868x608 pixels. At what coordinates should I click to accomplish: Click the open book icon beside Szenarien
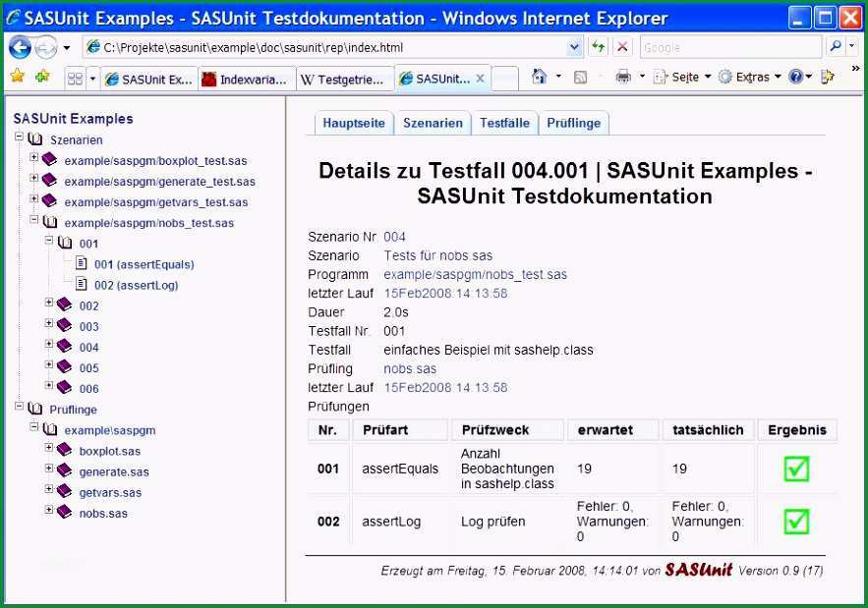(x=34, y=139)
